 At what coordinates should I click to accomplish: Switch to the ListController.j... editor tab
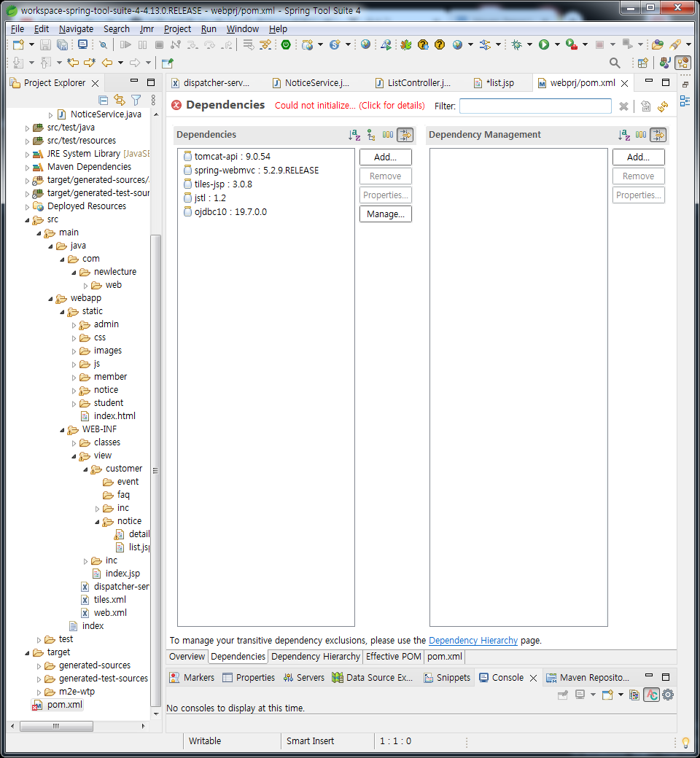[x=413, y=83]
